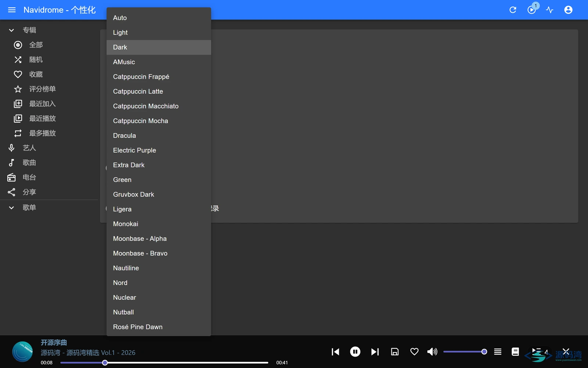Viewport: 588px width, 368px height.
Task: Open the user account icon
Action: coord(568,10)
